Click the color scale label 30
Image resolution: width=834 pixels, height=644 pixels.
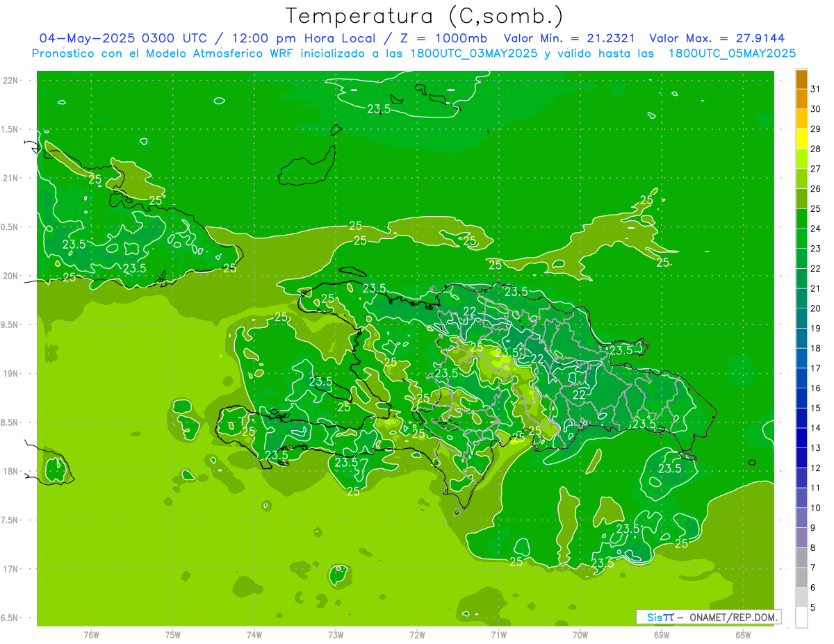(x=815, y=109)
